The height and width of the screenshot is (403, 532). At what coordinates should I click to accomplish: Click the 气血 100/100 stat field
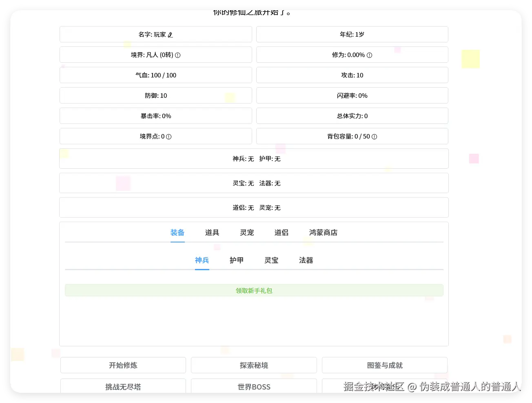coord(155,75)
